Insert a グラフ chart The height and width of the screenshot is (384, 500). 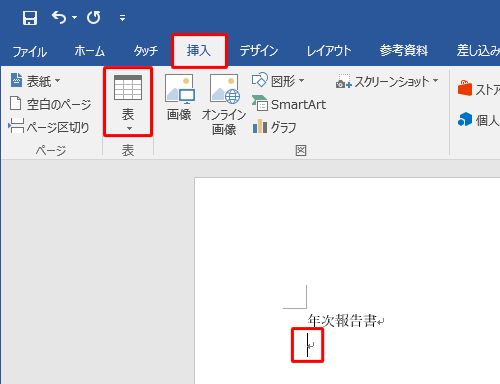pyautogui.click(x=274, y=127)
